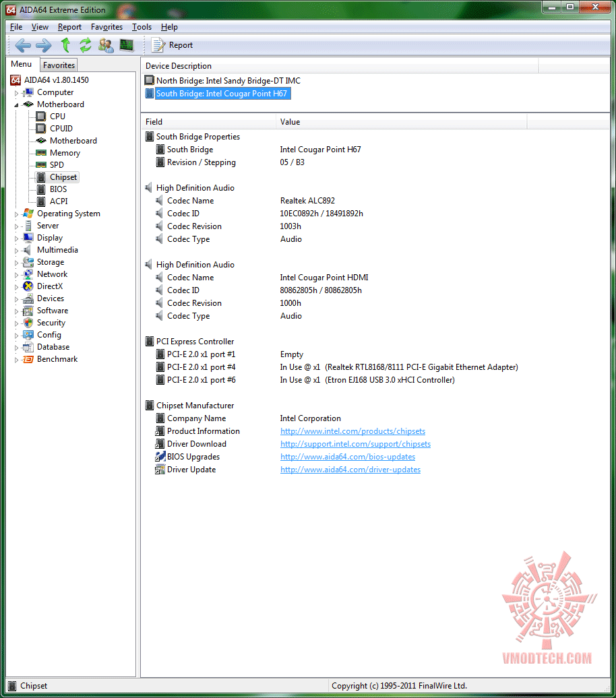Click the green Up arrow toolbar icon
The height and width of the screenshot is (698, 616).
pyautogui.click(x=65, y=45)
